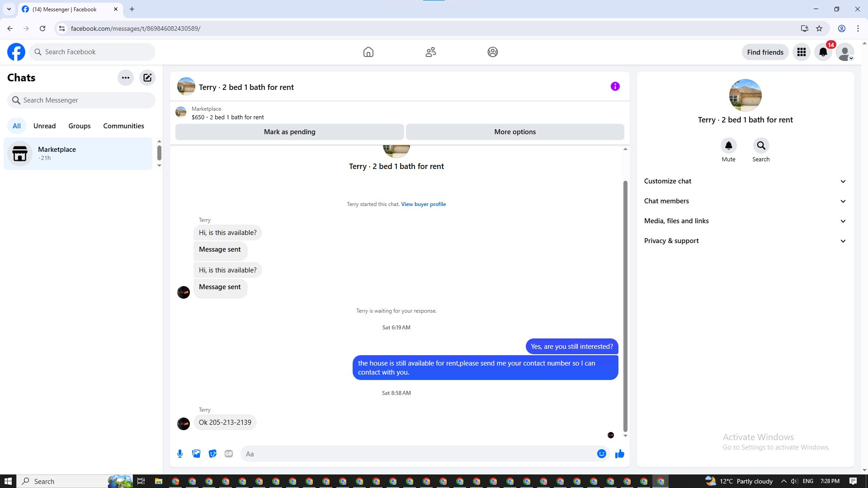This screenshot has height=488, width=868.
Task: Select the All chats filter tab
Action: 17,126
